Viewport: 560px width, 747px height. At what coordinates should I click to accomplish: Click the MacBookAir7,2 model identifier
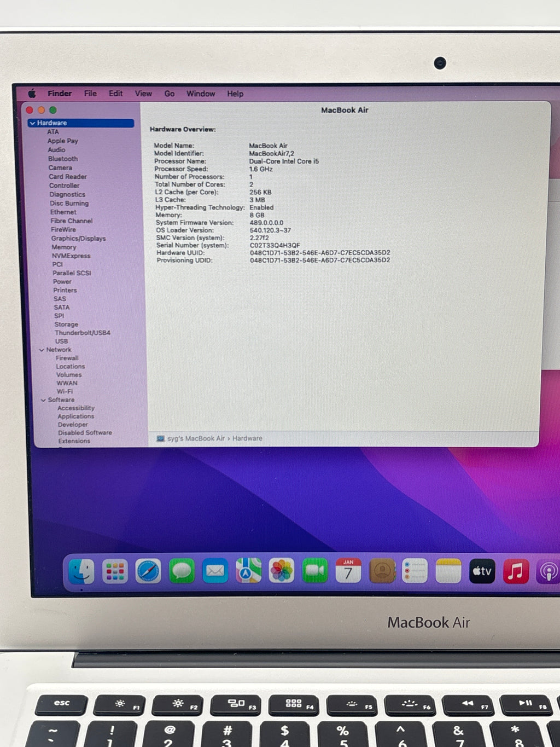coord(271,153)
